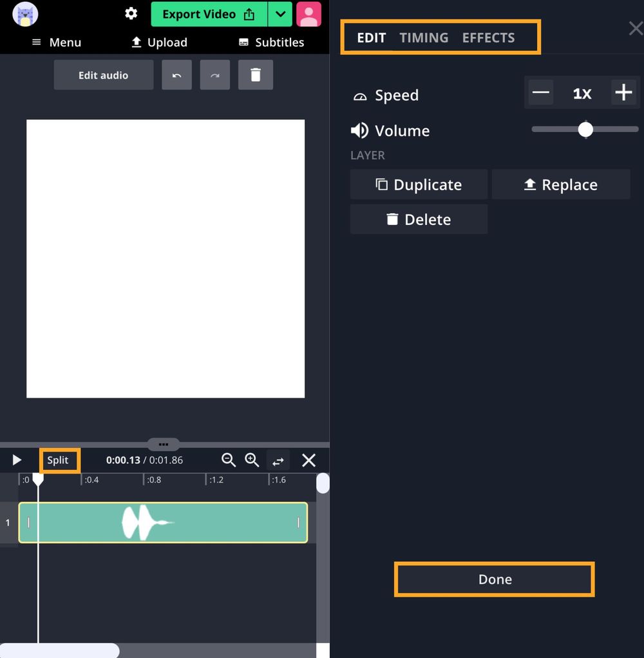Viewport: 644px width, 658px height.
Task: Click the Done button
Action: click(494, 579)
